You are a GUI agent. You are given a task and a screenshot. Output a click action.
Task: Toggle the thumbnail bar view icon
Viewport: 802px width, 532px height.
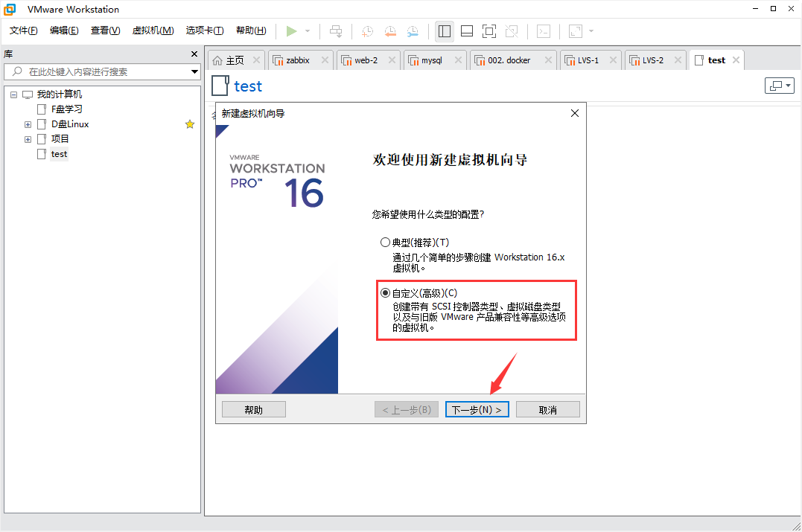[467, 31]
